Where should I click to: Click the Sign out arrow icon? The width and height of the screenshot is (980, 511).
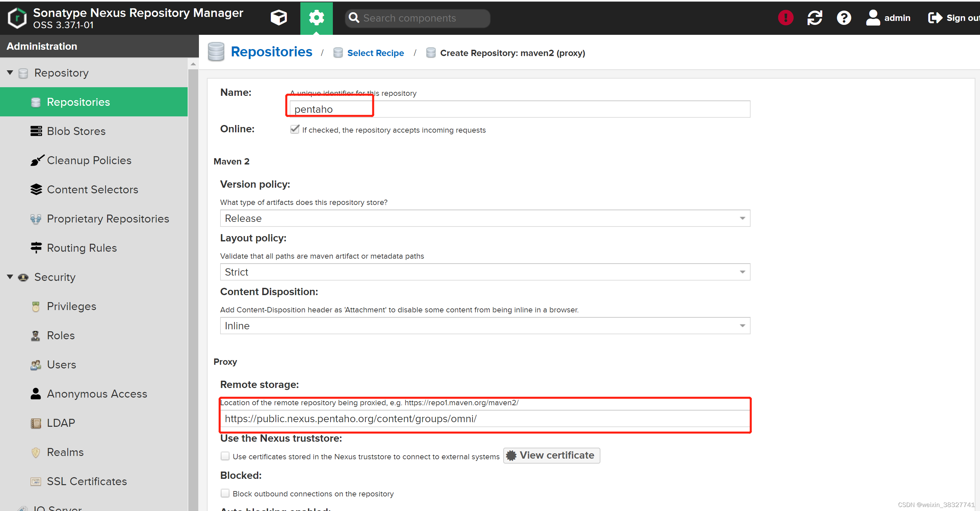point(935,18)
